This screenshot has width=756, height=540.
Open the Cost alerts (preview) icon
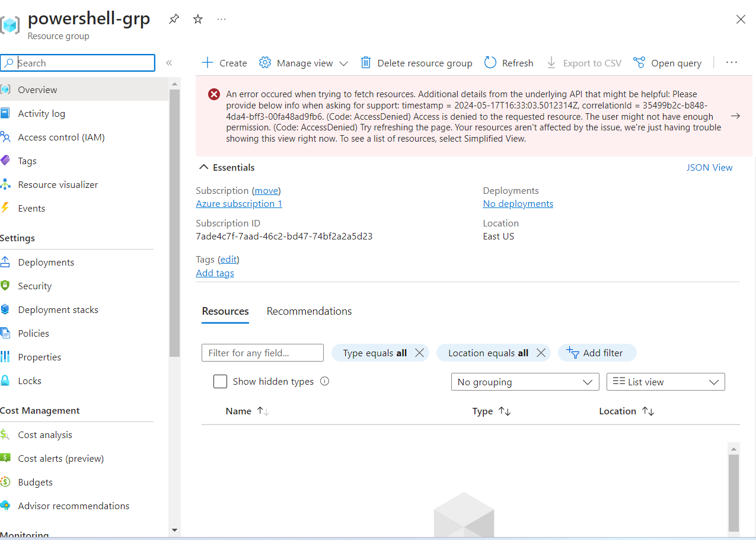tap(5, 458)
